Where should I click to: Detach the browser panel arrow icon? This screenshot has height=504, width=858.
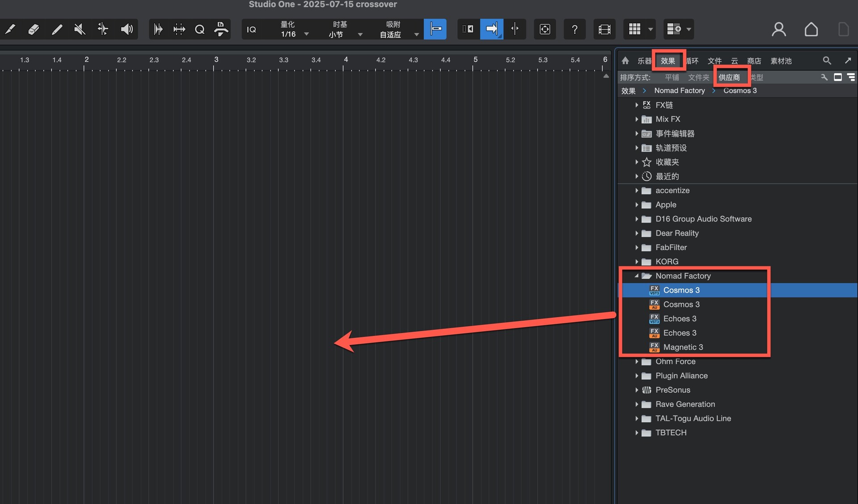tap(848, 60)
